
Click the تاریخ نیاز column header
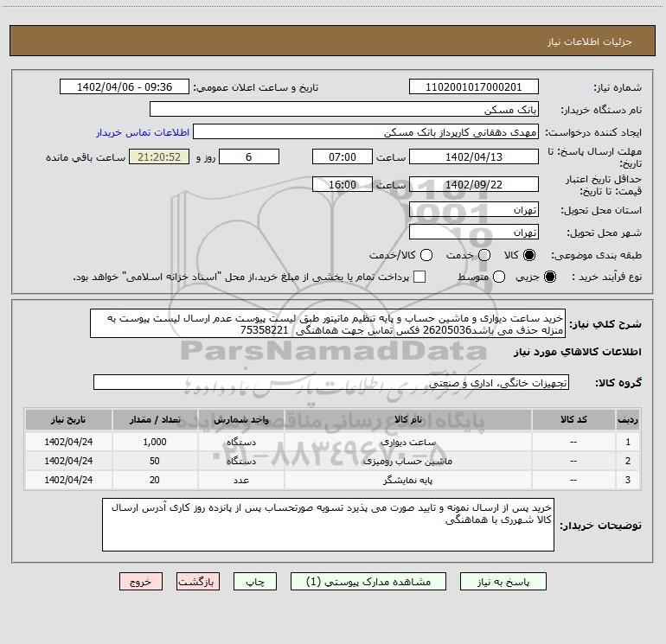68,420
